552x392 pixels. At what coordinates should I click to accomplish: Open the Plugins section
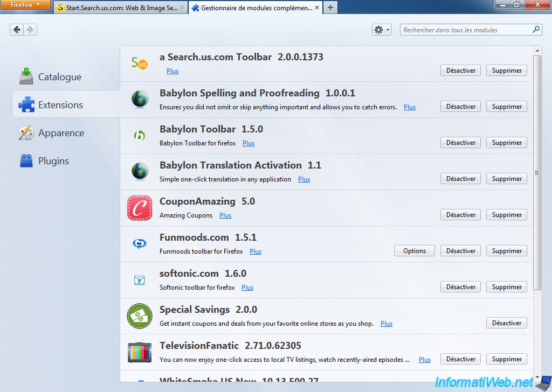point(45,161)
